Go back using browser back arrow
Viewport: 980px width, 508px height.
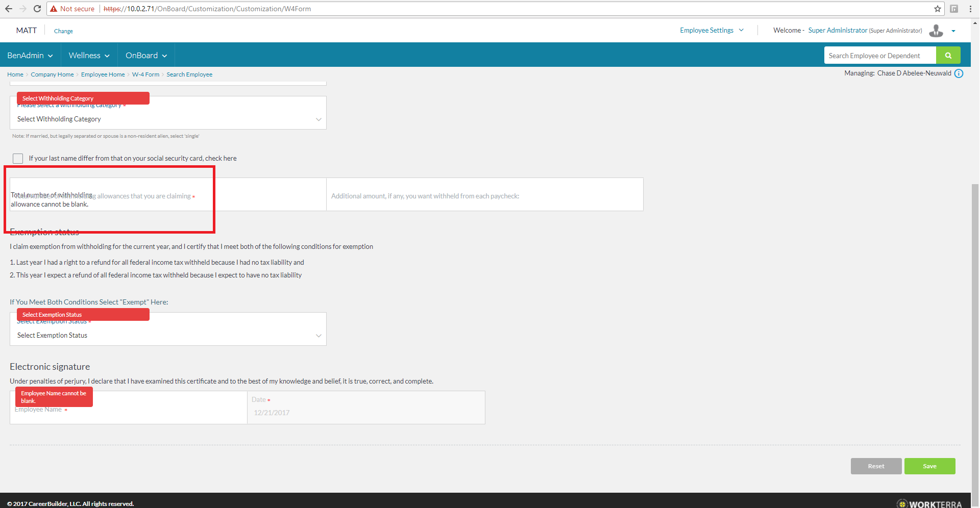(9, 9)
